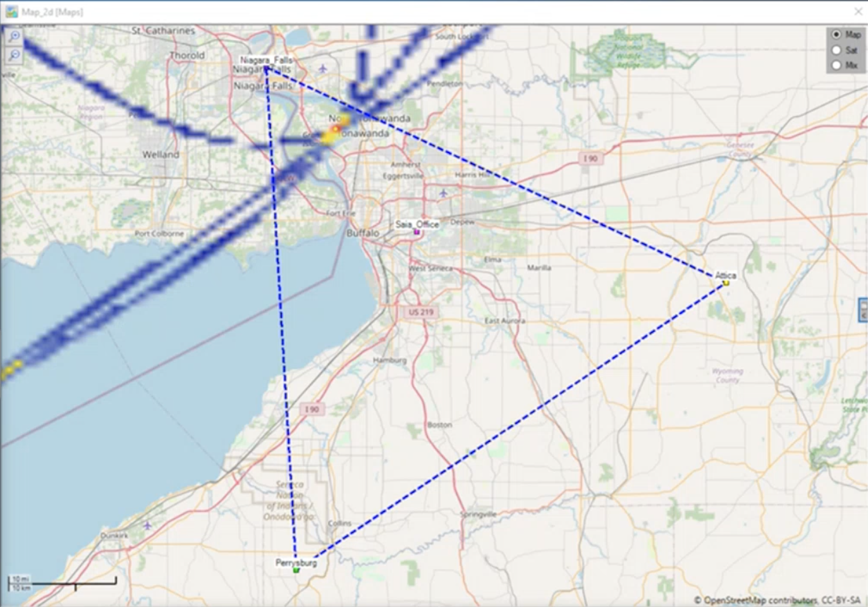Click the Attica marker name label
This screenshot has height=607, width=868.
pyautogui.click(x=726, y=275)
